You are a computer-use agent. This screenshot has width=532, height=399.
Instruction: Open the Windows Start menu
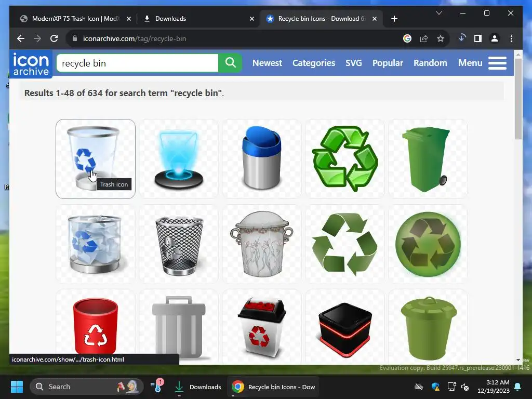[x=17, y=387]
